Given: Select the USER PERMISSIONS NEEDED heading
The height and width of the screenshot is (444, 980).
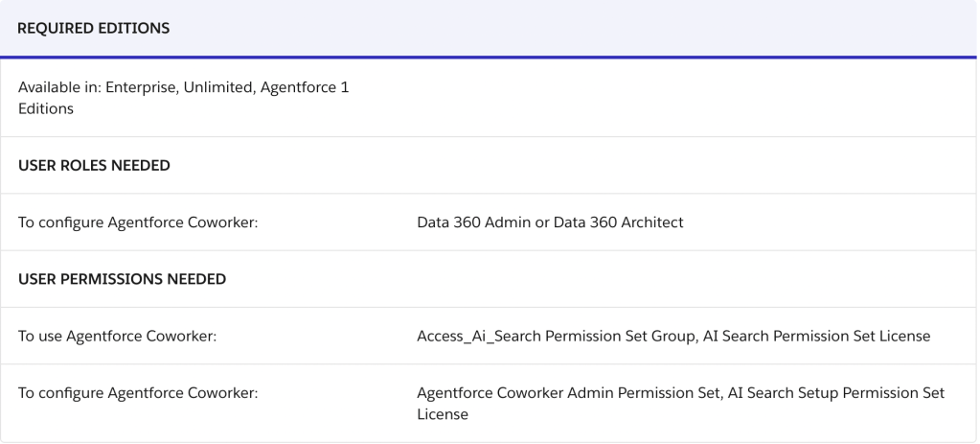Looking at the screenshot, I should [x=122, y=279].
